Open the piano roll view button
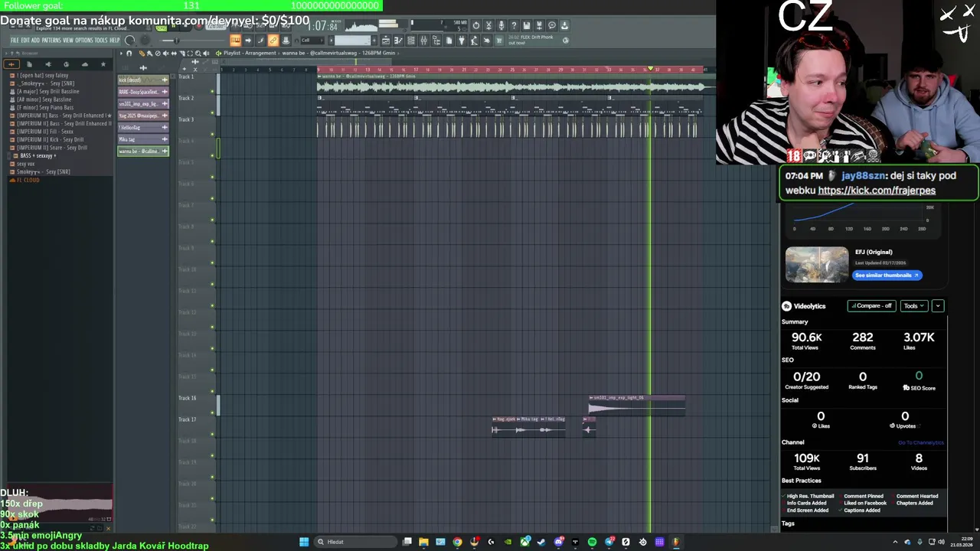Viewport: 980px width, 551px height. point(398,41)
